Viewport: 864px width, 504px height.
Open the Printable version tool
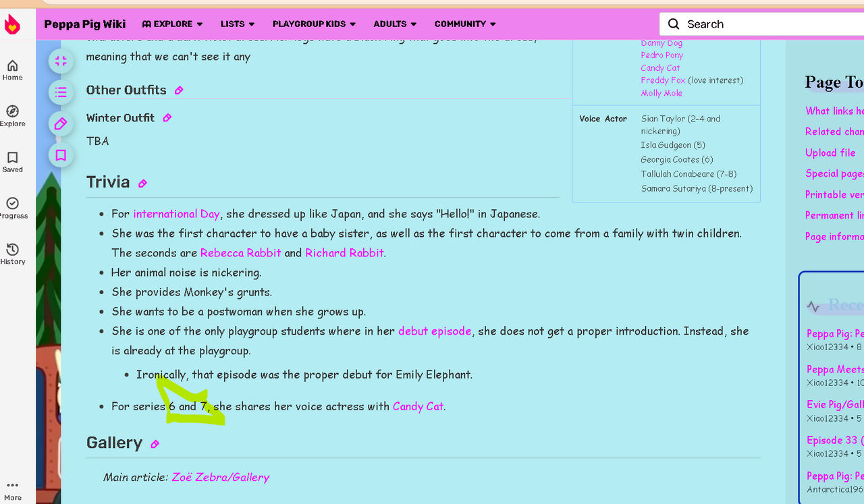[834, 194]
